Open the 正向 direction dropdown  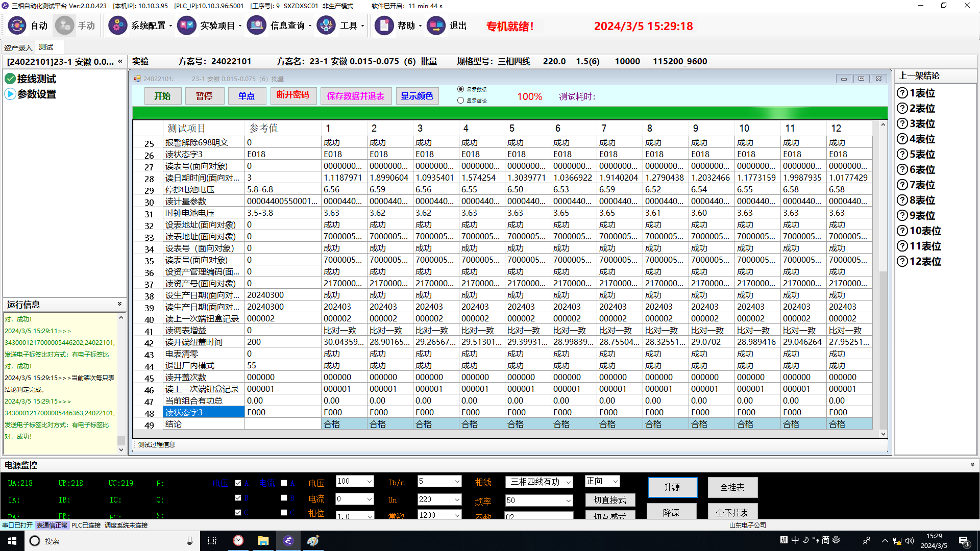(615, 481)
